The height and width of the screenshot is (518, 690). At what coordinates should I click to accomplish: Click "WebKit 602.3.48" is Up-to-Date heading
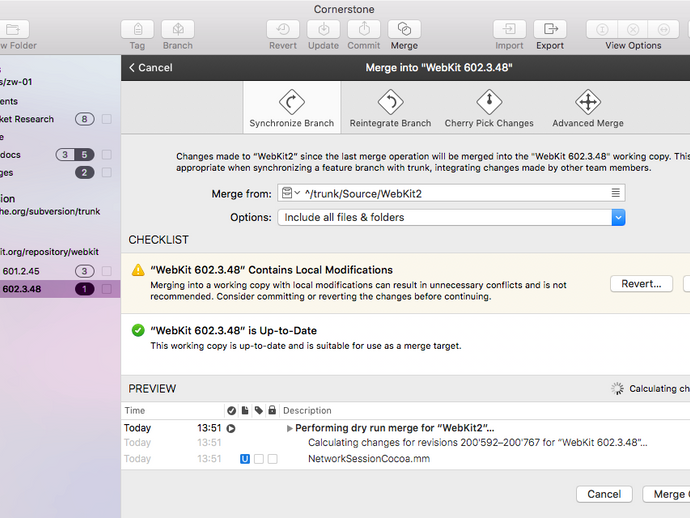[x=234, y=331]
